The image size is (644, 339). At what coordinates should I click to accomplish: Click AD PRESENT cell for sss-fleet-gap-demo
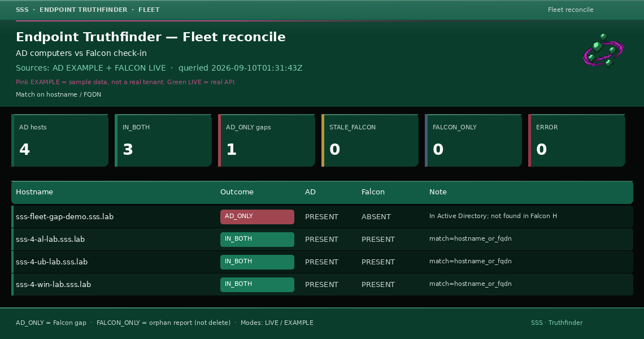pos(321,216)
